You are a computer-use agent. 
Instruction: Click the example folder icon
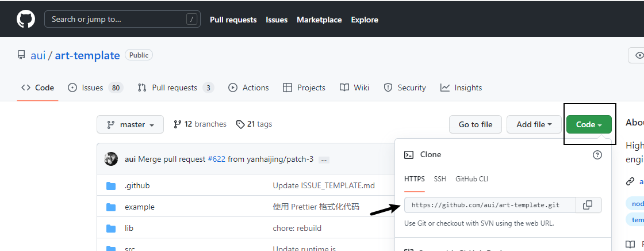coord(111,207)
